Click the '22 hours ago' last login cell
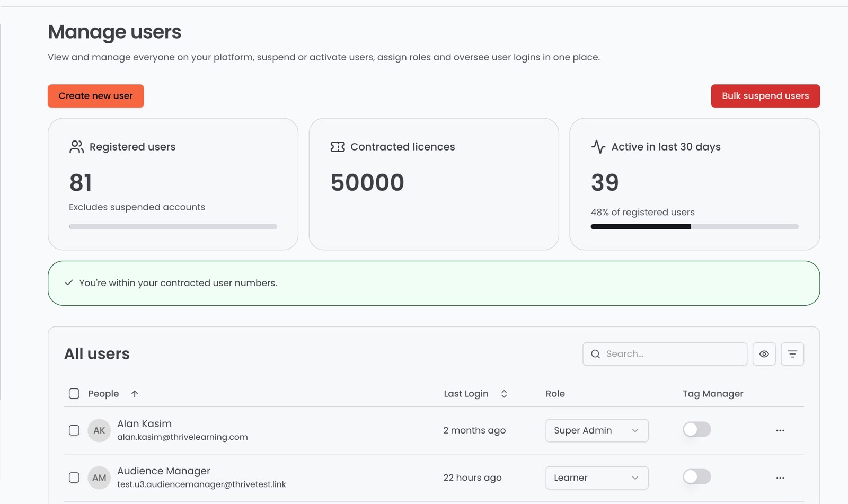Viewport: 848px width, 504px height. pos(472,478)
